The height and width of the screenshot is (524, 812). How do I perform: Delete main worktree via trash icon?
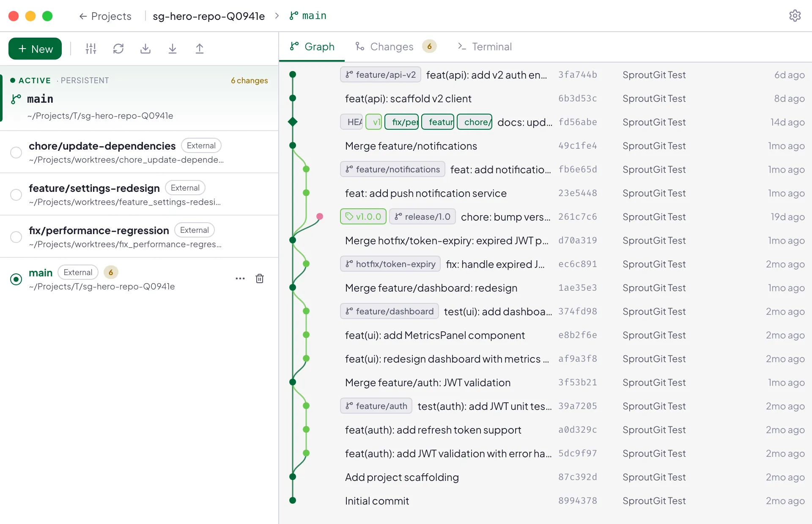point(260,278)
